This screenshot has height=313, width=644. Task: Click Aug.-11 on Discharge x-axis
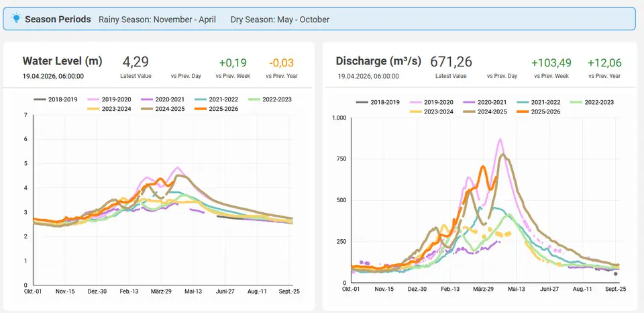coord(583,289)
